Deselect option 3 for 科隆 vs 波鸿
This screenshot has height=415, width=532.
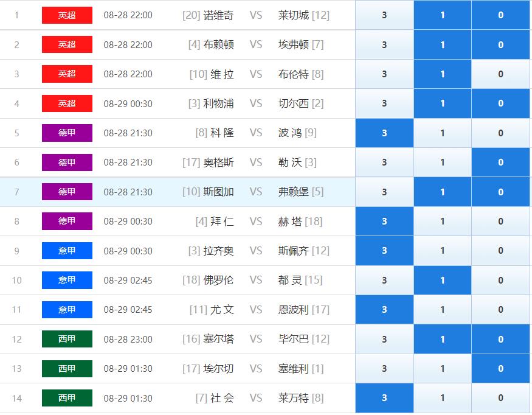coord(384,133)
